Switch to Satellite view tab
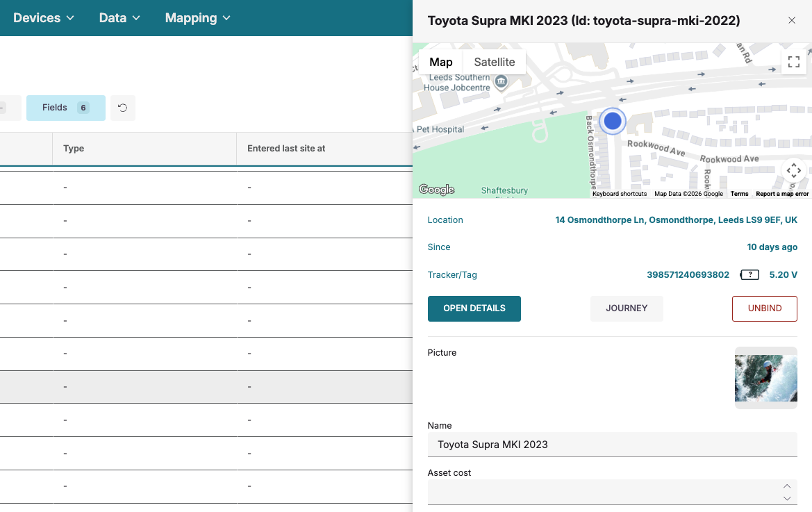 495,62
